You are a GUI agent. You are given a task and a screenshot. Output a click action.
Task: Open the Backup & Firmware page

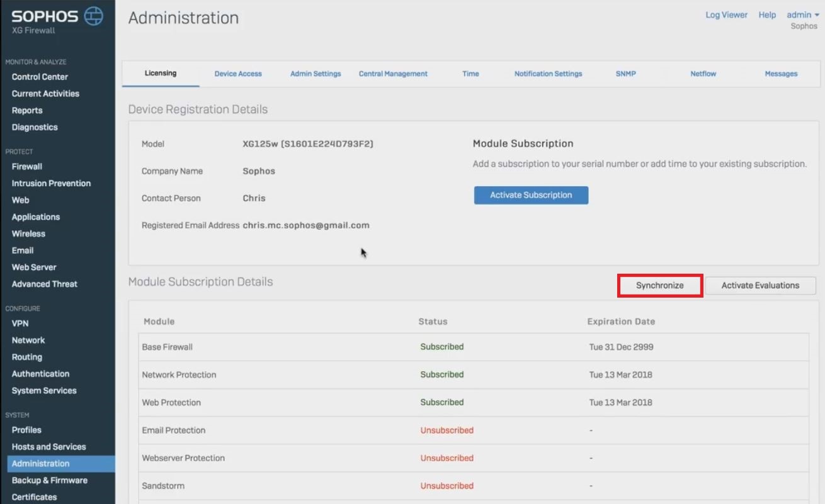[x=49, y=480]
